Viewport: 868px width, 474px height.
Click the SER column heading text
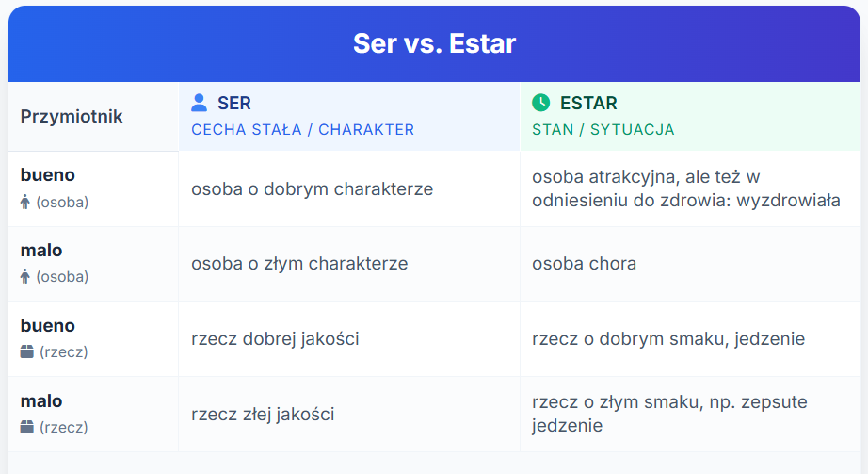[234, 103]
